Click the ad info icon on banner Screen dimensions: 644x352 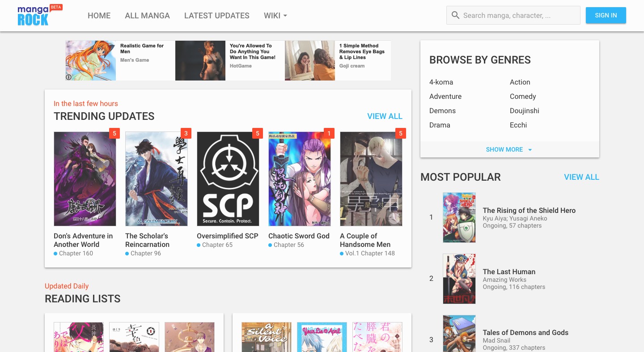(x=69, y=77)
